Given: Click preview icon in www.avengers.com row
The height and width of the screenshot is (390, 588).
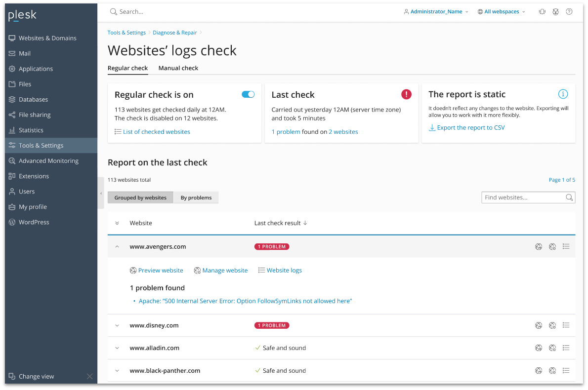Looking at the screenshot, I should point(539,247).
